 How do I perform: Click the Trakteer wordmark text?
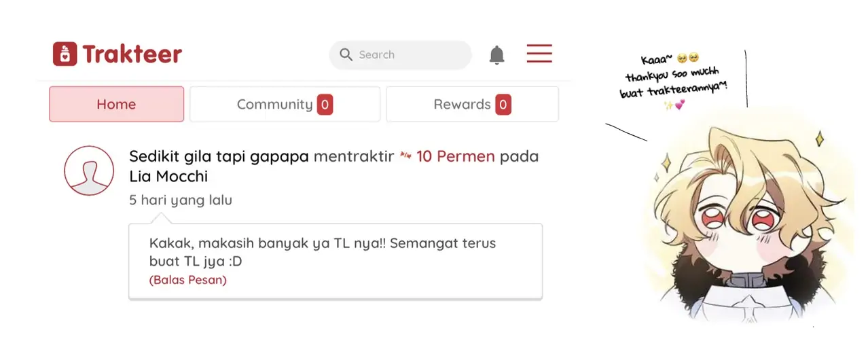(132, 54)
